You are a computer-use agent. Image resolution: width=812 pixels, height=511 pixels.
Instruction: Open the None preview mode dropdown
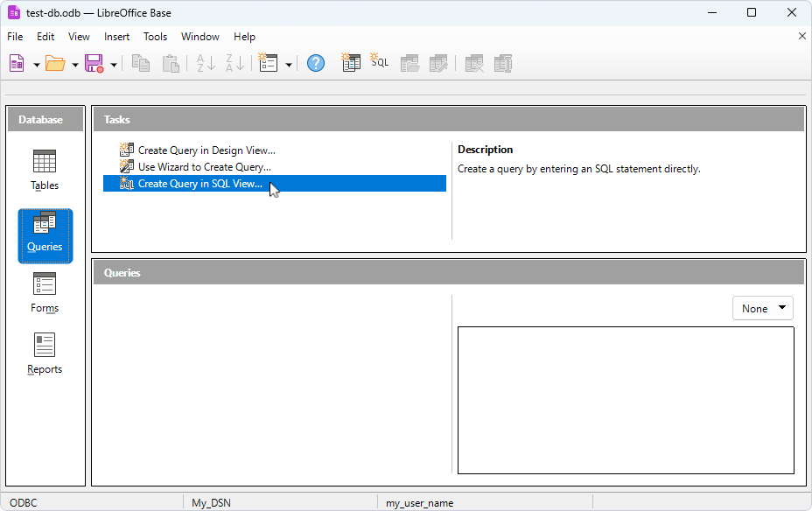tap(763, 309)
